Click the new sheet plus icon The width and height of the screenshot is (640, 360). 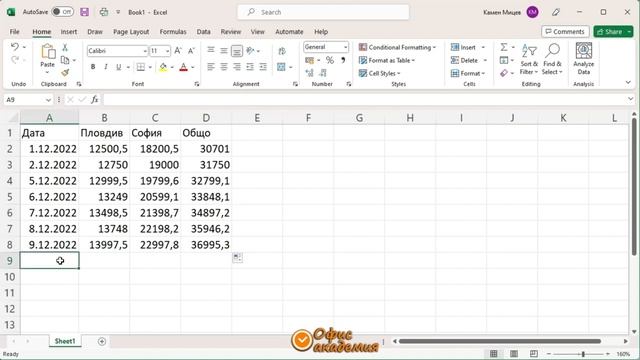[102, 341]
